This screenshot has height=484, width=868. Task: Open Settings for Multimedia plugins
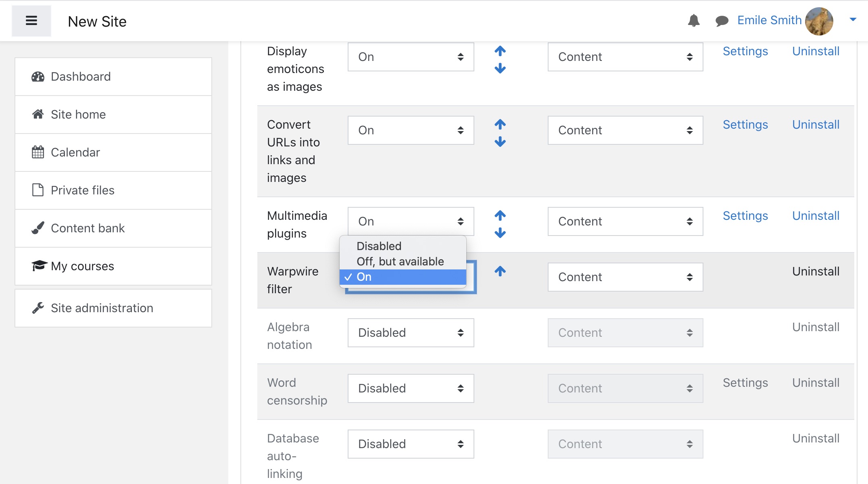point(745,216)
